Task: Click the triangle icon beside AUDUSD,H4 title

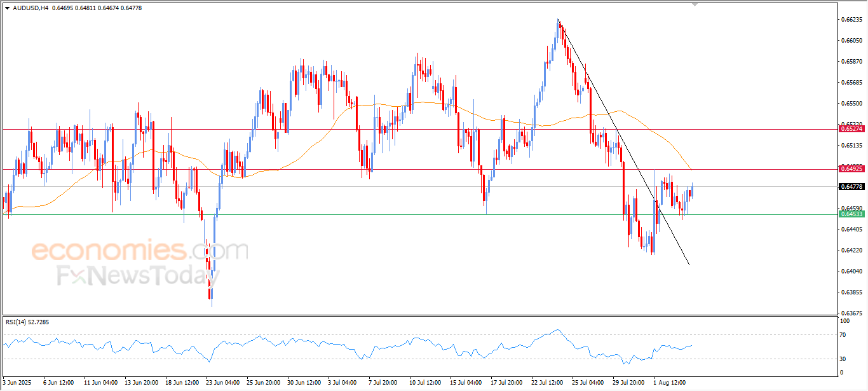Action: tap(7, 8)
